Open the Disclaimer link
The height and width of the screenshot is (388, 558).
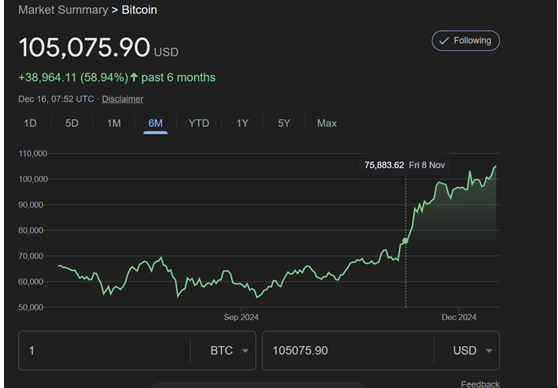123,99
